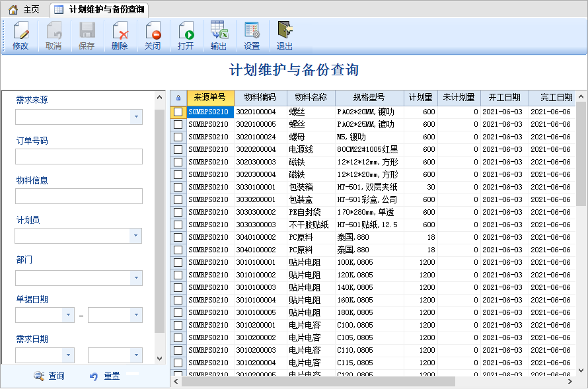Check the 不干胶贴纸 row checkbox
Image resolution: width=588 pixels, height=389 pixels.
[178, 225]
